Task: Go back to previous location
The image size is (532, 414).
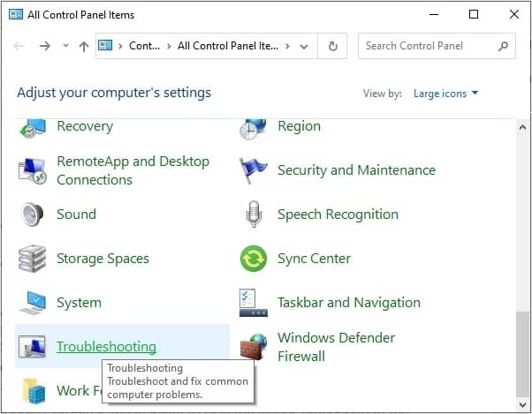Action: tap(19, 45)
